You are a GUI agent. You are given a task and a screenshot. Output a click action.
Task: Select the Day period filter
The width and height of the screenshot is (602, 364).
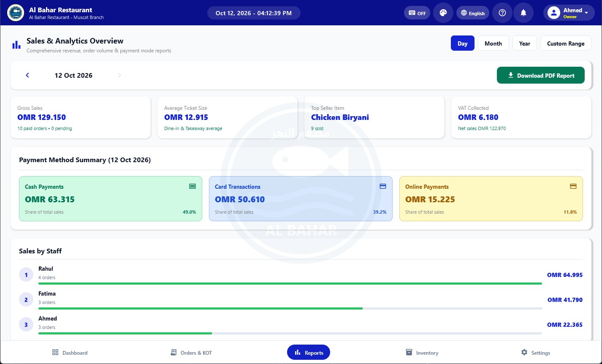(463, 43)
